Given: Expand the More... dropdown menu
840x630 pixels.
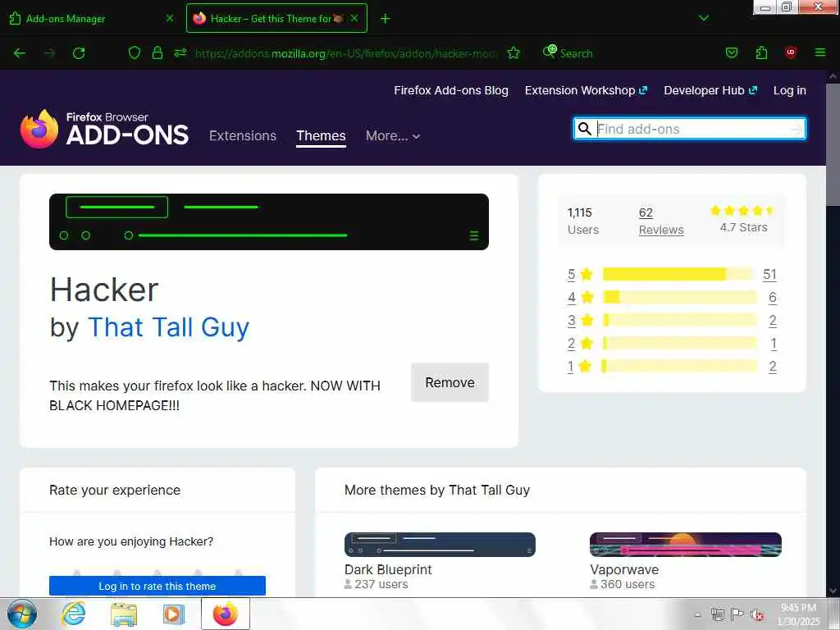Looking at the screenshot, I should 393,135.
